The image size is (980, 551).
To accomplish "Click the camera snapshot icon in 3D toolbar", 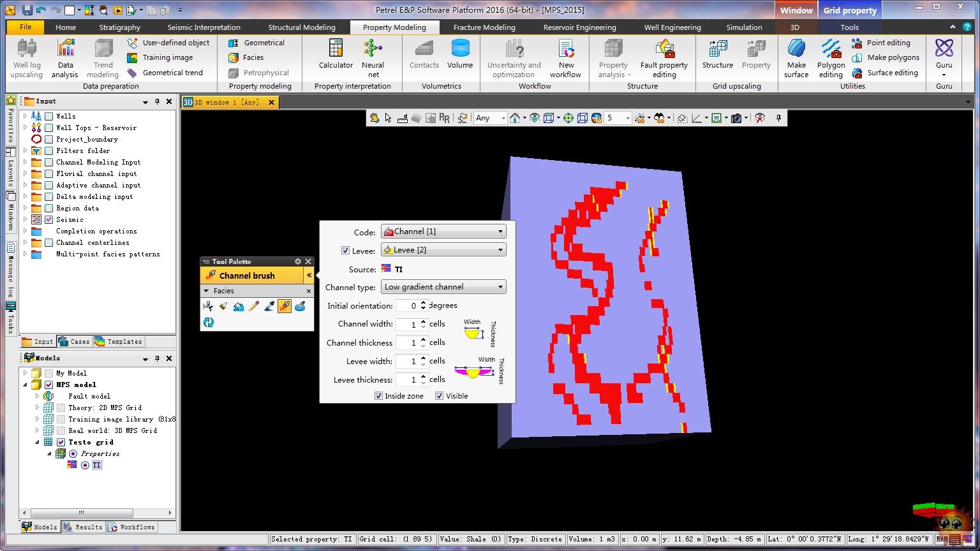I will pos(736,118).
